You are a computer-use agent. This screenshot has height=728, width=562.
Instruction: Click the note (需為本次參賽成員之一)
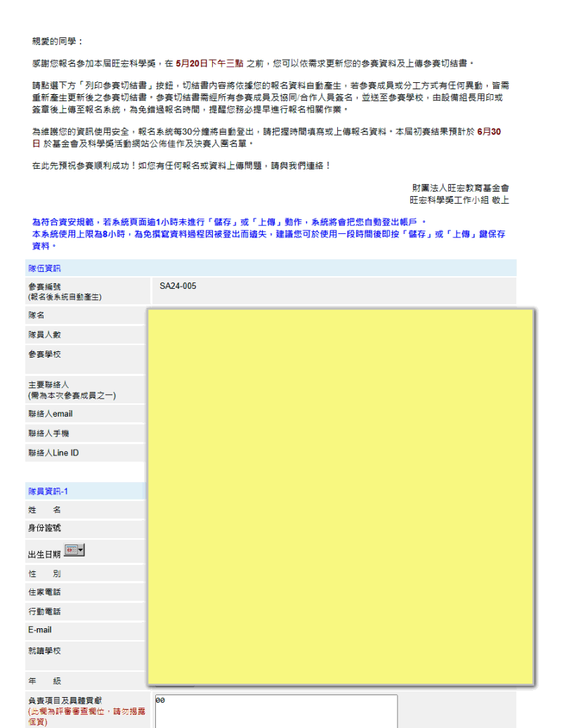[72, 396]
